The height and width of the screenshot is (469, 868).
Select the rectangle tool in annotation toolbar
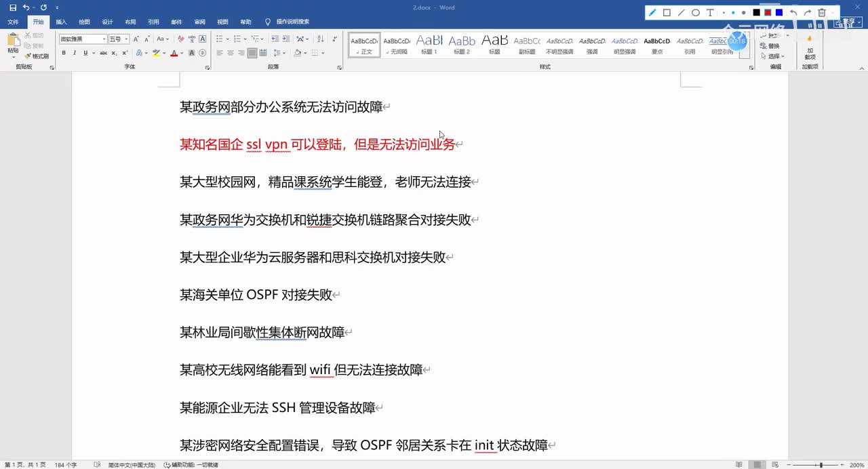667,12
